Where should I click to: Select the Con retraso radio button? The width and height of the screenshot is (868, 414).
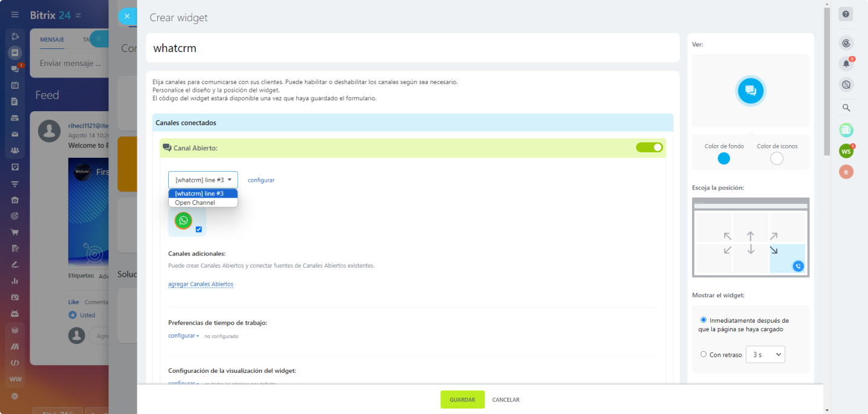click(703, 354)
